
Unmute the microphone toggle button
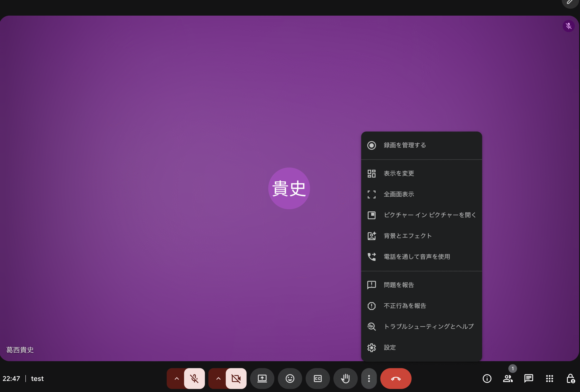point(194,379)
